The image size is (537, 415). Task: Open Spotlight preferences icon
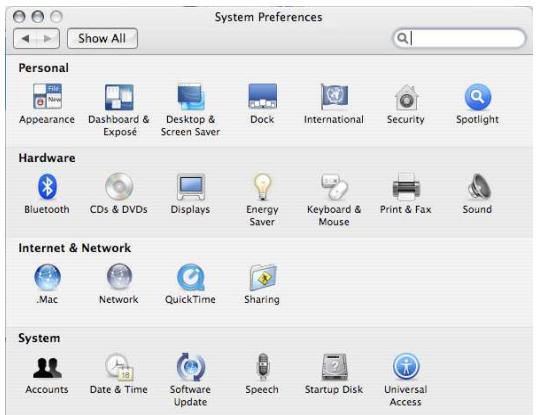click(478, 97)
